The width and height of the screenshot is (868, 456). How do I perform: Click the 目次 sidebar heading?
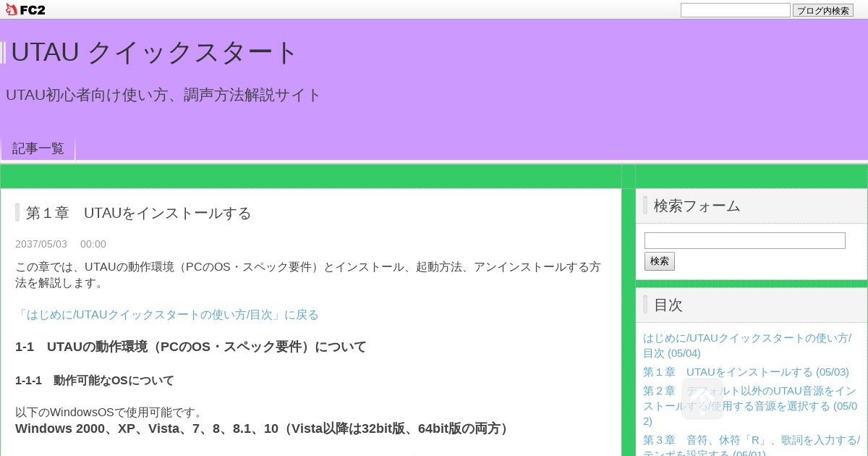(x=668, y=305)
